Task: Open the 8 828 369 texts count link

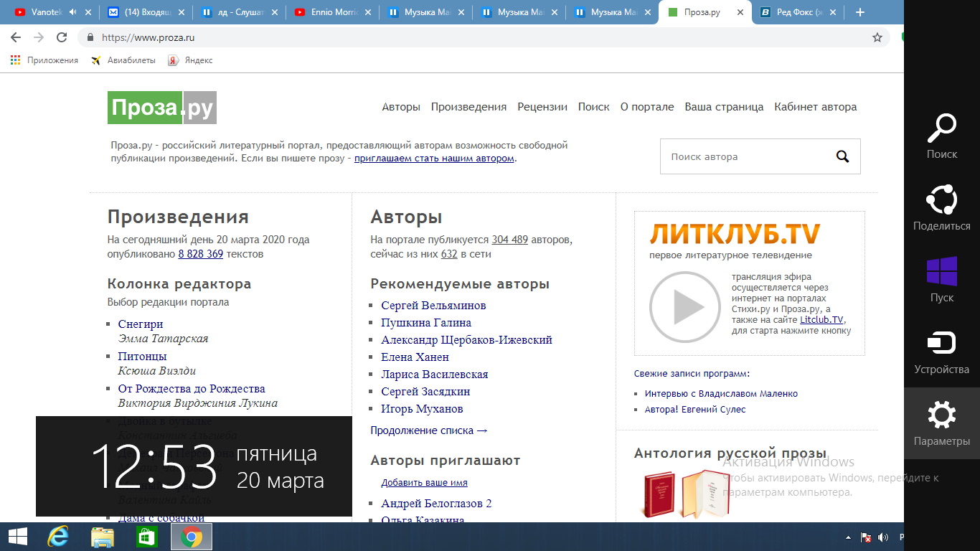Action: tap(201, 254)
